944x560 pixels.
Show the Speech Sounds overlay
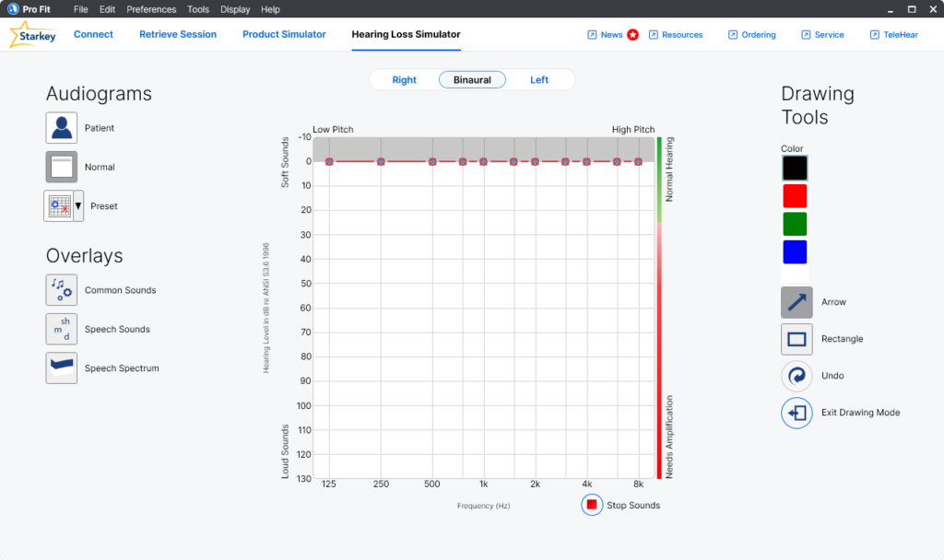[x=62, y=329]
